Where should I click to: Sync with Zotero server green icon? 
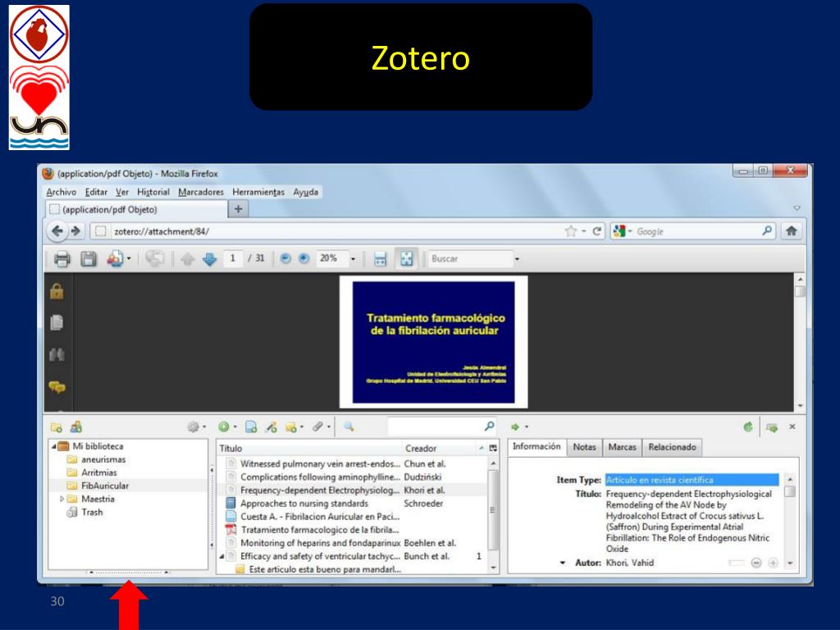pos(748,427)
